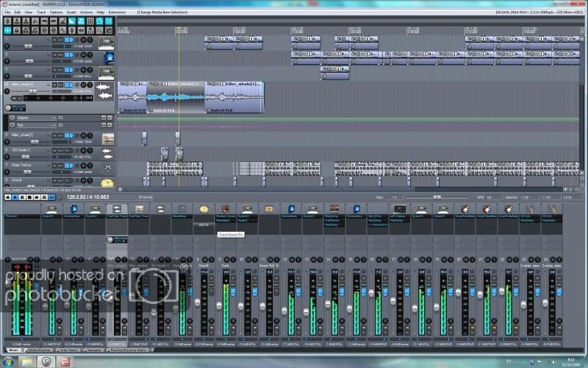Click the waveform icon on Killer_whale track 4
Screen dimensions: 588x368
(104, 91)
